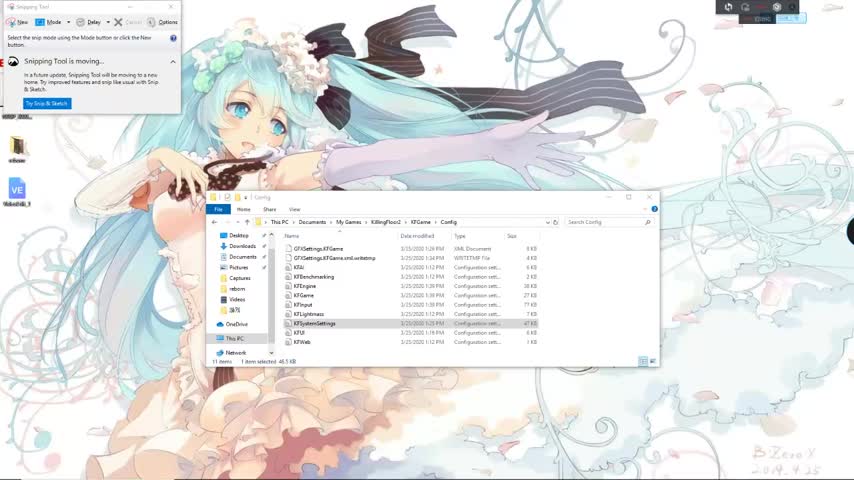Open the File tab in Explorer
The image size is (854, 480).
pyautogui.click(x=218, y=209)
